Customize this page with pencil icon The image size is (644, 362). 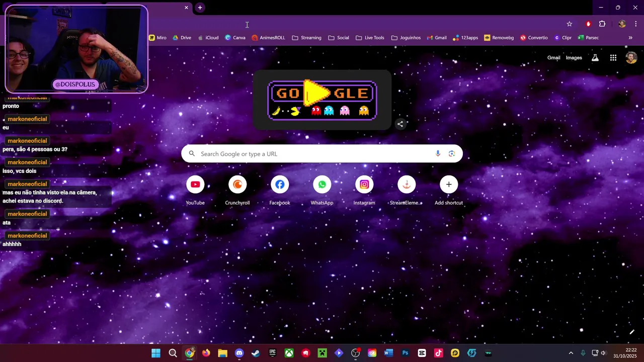632,332
